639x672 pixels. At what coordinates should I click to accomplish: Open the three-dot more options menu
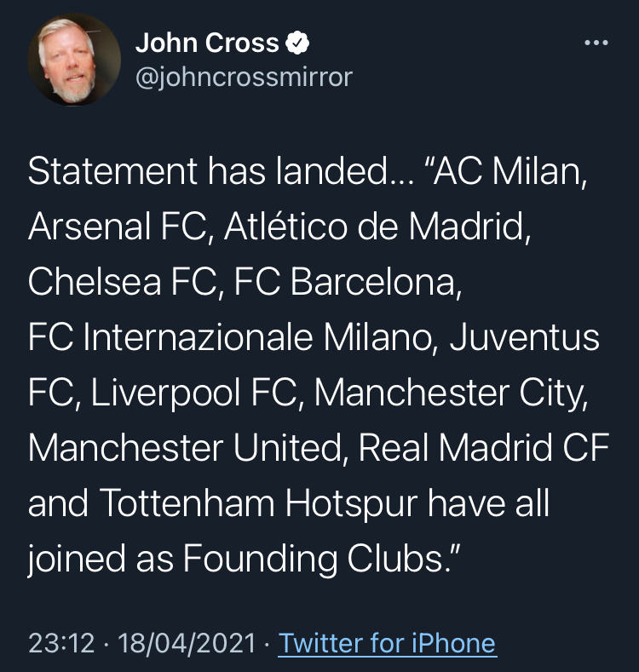(596, 43)
